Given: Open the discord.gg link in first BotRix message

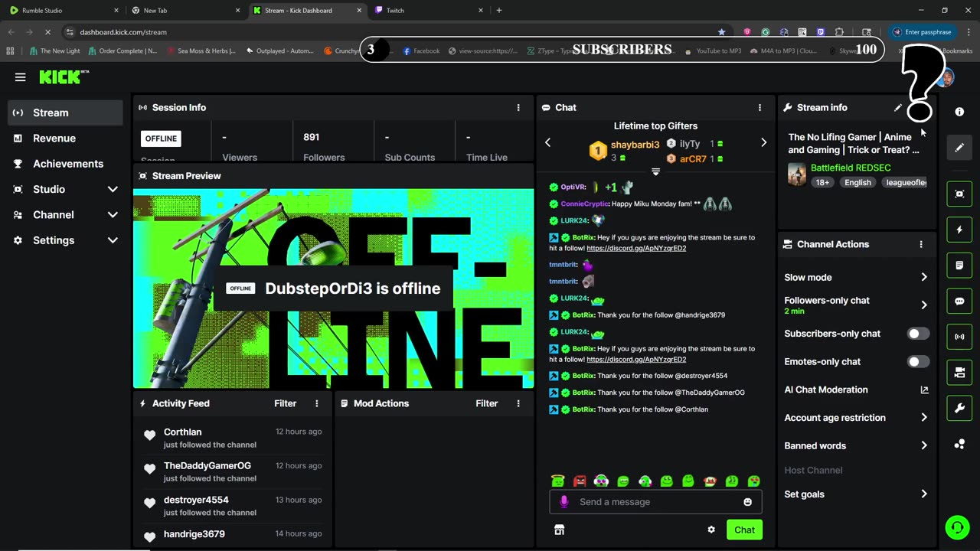Looking at the screenshot, I should coord(636,248).
